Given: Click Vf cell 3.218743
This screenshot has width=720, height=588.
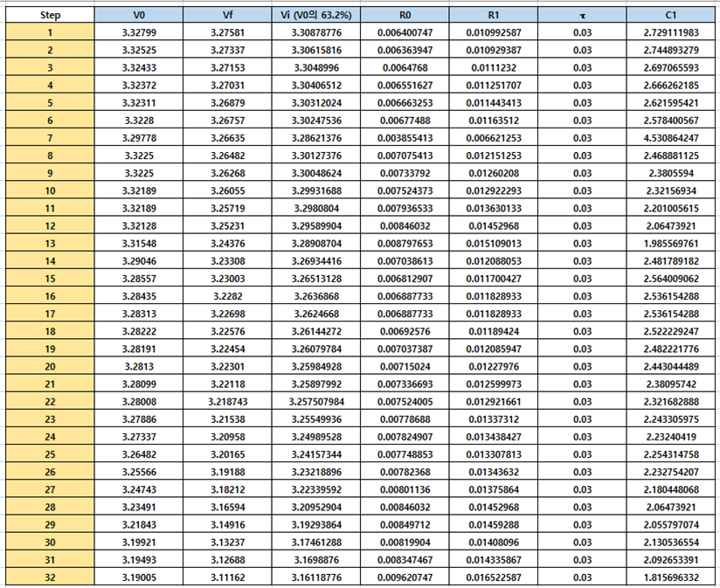Looking at the screenshot, I should pos(227,402).
